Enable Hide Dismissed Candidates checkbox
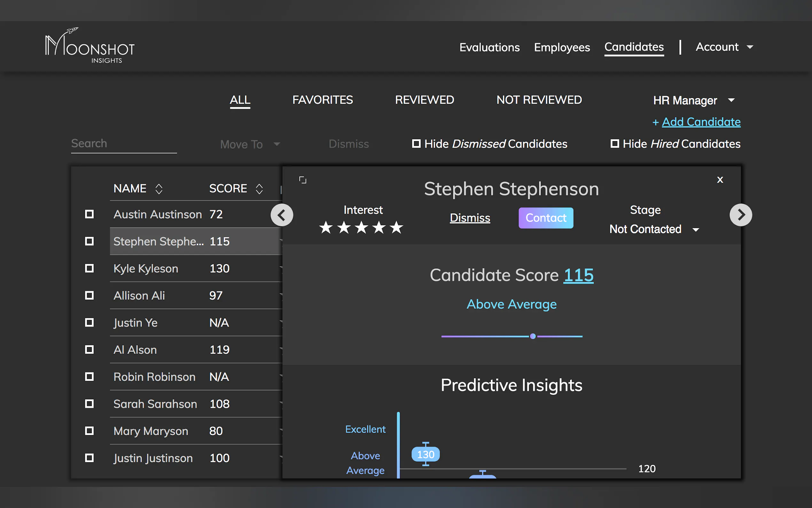 [x=416, y=144]
